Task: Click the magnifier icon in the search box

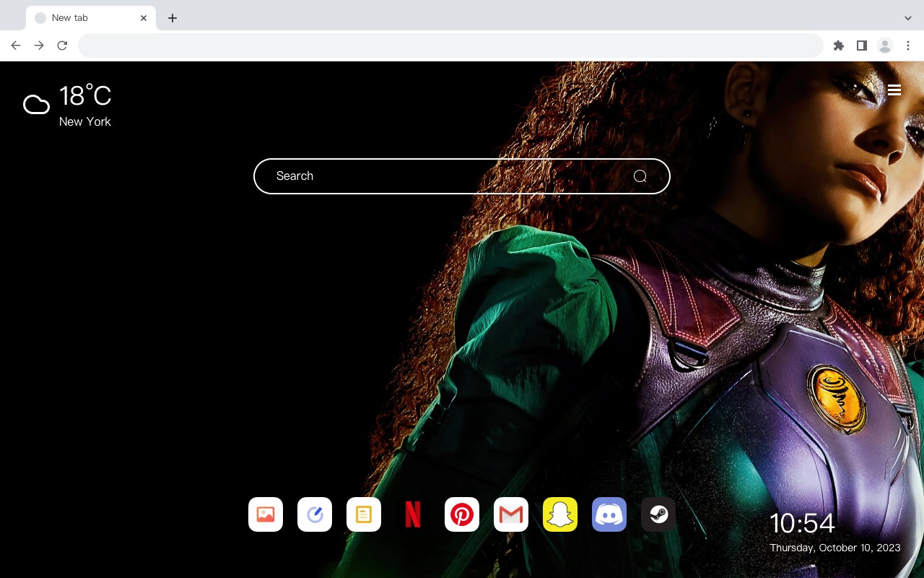Action: click(x=640, y=176)
